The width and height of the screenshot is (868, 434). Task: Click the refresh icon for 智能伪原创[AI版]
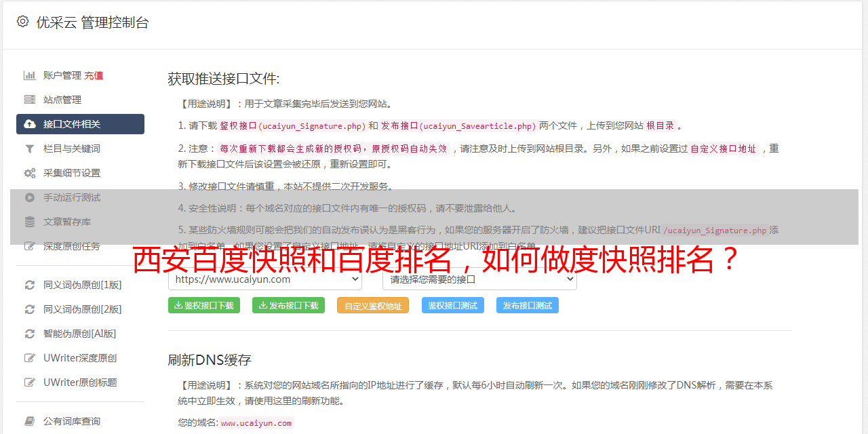click(x=30, y=334)
